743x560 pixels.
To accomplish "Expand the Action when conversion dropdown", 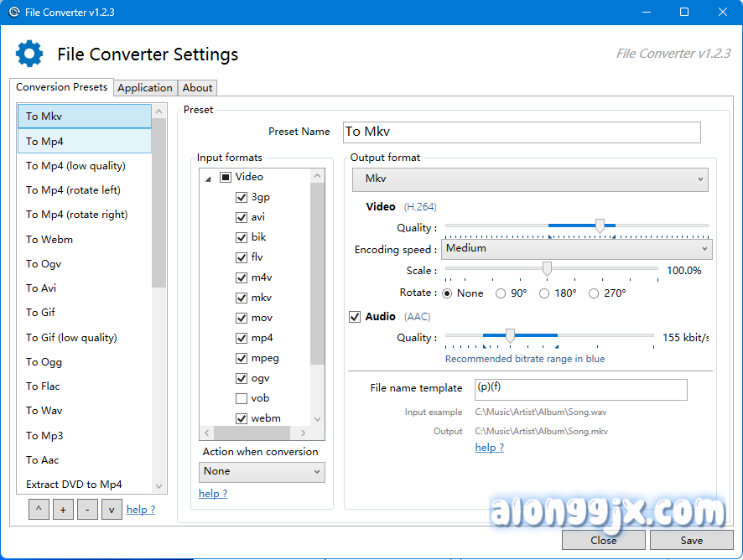I will [x=262, y=472].
